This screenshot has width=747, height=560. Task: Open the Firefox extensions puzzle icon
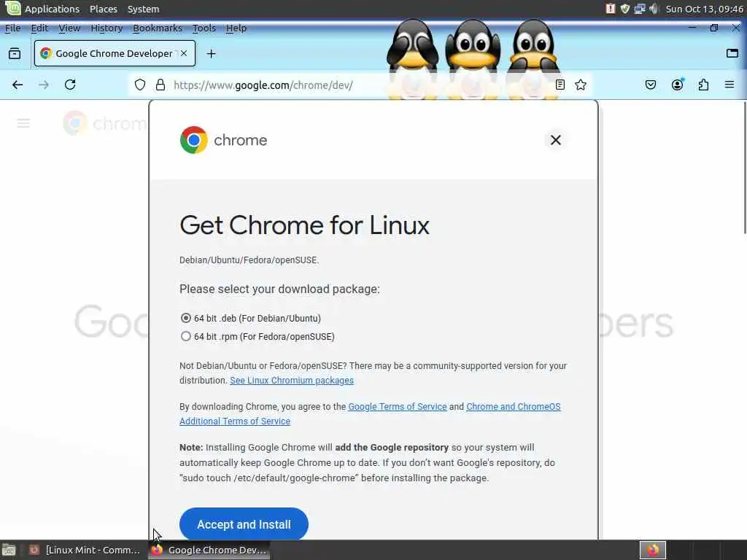[x=703, y=85]
